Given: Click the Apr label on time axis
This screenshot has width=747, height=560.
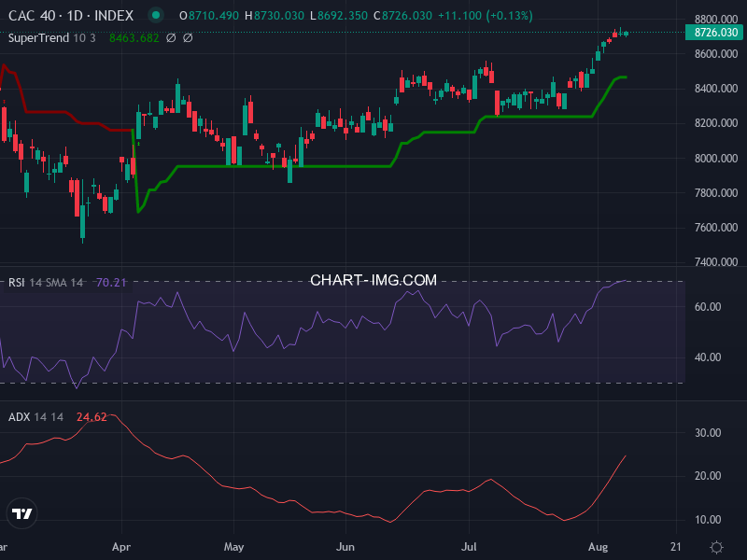Looking at the screenshot, I should coord(121,547).
